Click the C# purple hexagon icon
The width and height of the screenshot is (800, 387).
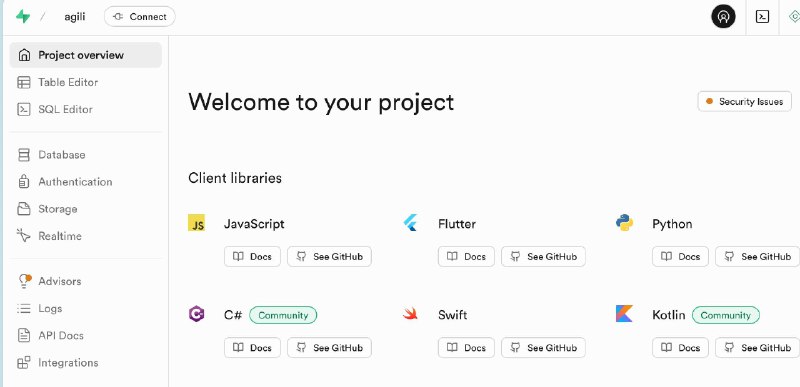coord(196,314)
